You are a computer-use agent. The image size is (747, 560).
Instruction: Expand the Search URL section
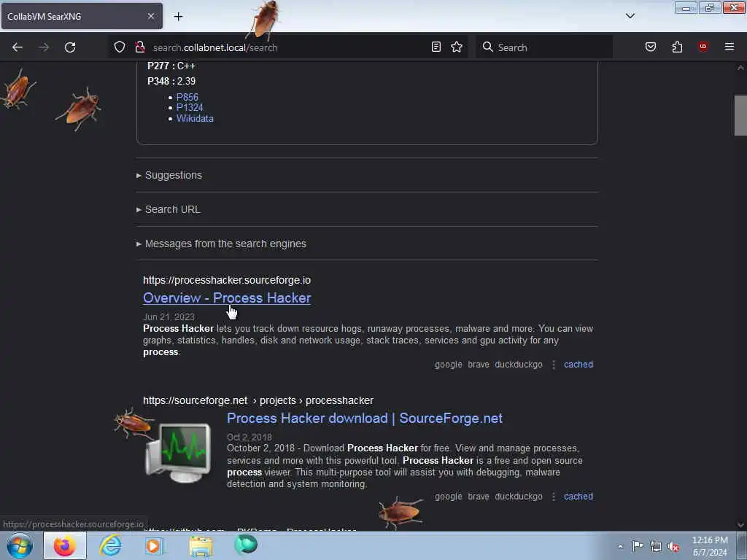click(172, 209)
